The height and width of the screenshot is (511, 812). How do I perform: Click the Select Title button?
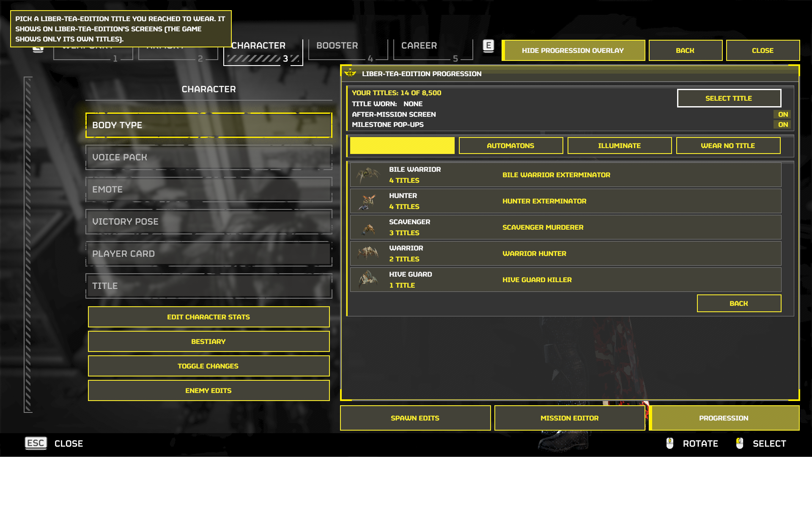tap(729, 98)
